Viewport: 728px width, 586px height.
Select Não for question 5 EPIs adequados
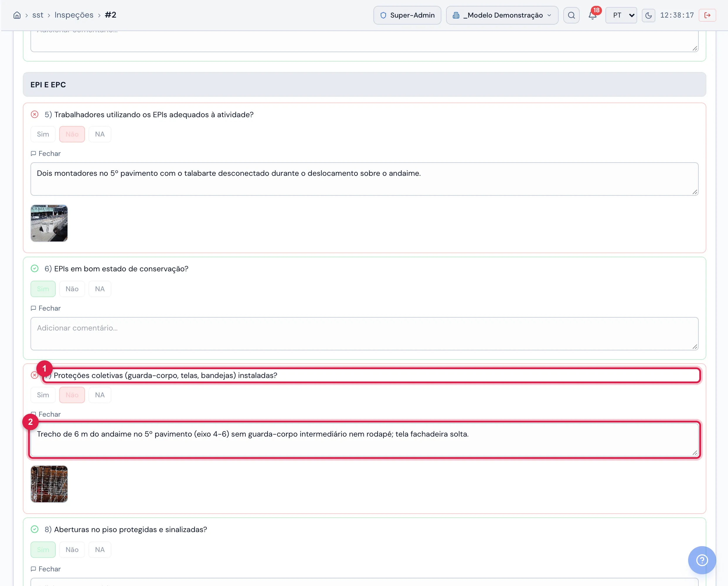72,134
